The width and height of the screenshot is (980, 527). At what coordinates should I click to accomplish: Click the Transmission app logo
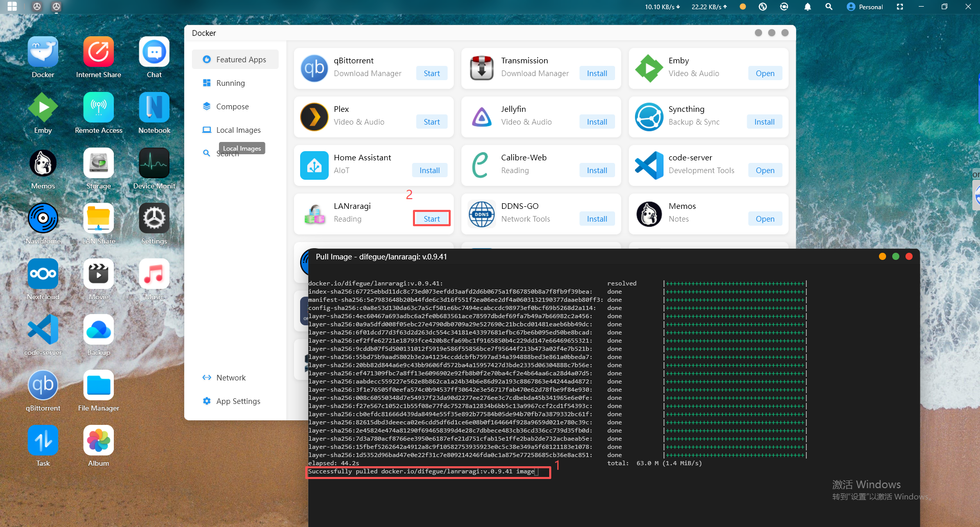click(482, 68)
